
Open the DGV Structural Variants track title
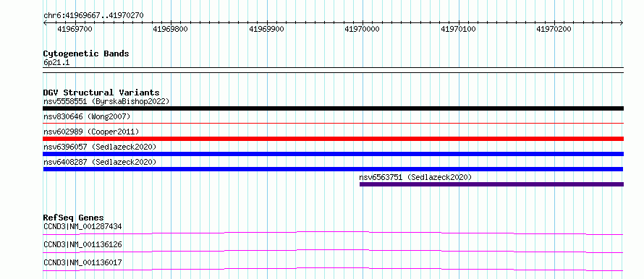click(101, 93)
